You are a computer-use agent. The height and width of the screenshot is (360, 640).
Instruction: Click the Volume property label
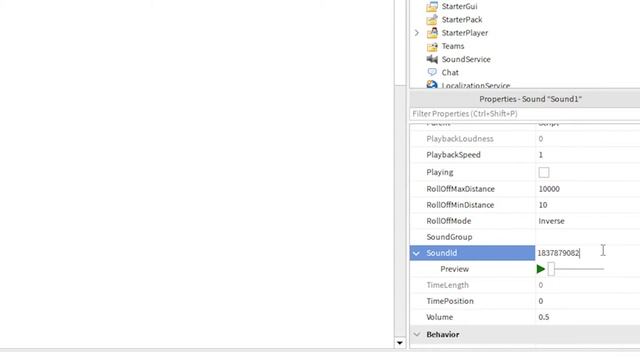pyautogui.click(x=440, y=317)
